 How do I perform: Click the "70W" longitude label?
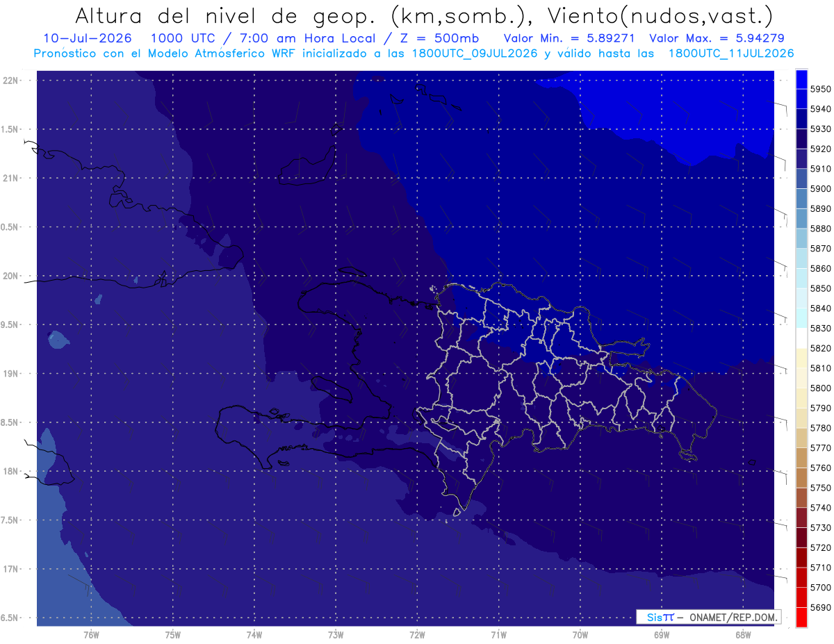tap(580, 635)
